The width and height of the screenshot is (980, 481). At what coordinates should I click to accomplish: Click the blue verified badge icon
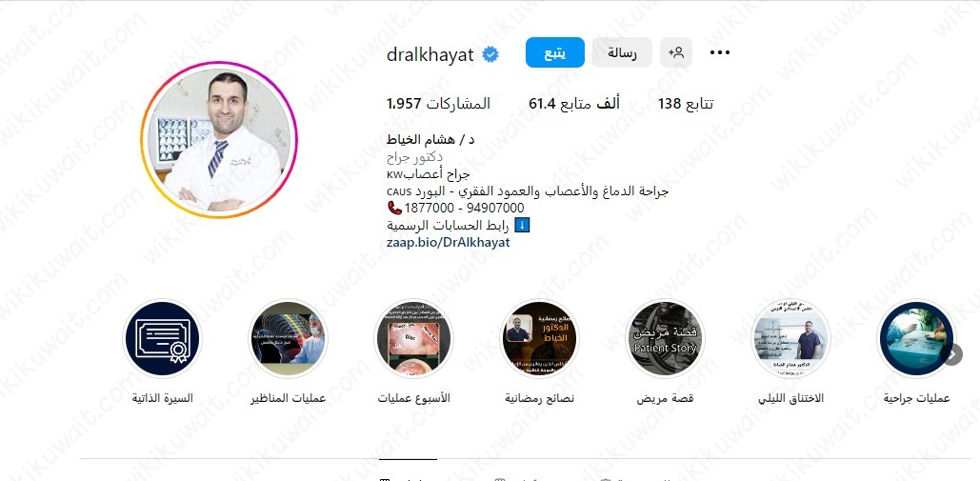[490, 55]
